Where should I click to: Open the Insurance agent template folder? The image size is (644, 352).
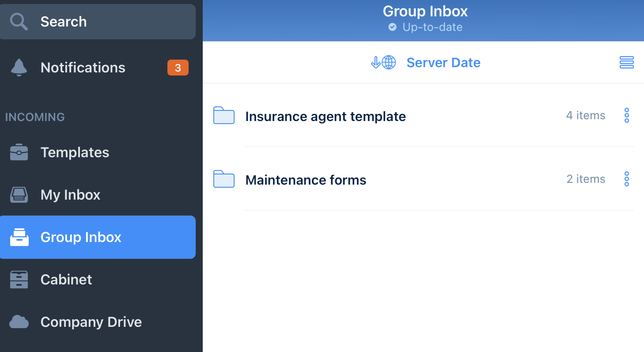click(x=326, y=116)
